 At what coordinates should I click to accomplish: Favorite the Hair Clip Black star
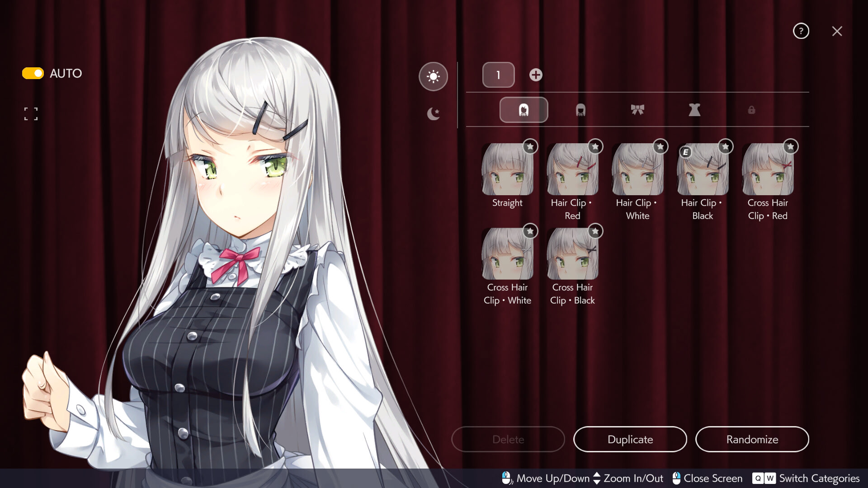tap(725, 146)
